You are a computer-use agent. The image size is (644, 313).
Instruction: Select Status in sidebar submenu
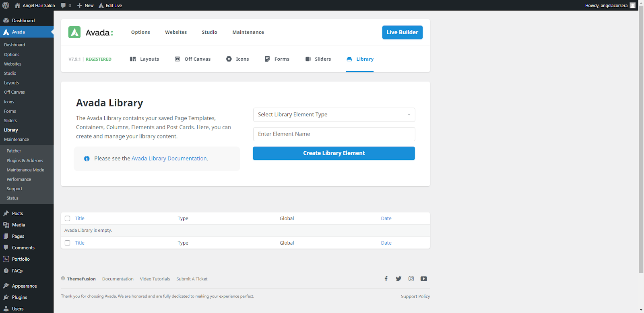[x=12, y=198]
